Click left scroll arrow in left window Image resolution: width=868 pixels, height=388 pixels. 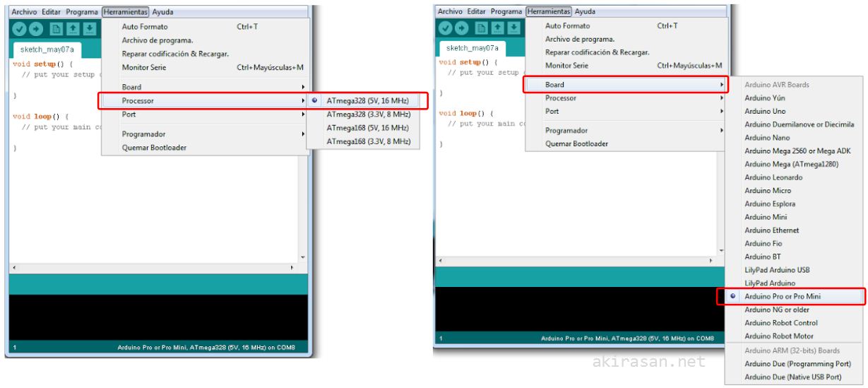pos(13,269)
